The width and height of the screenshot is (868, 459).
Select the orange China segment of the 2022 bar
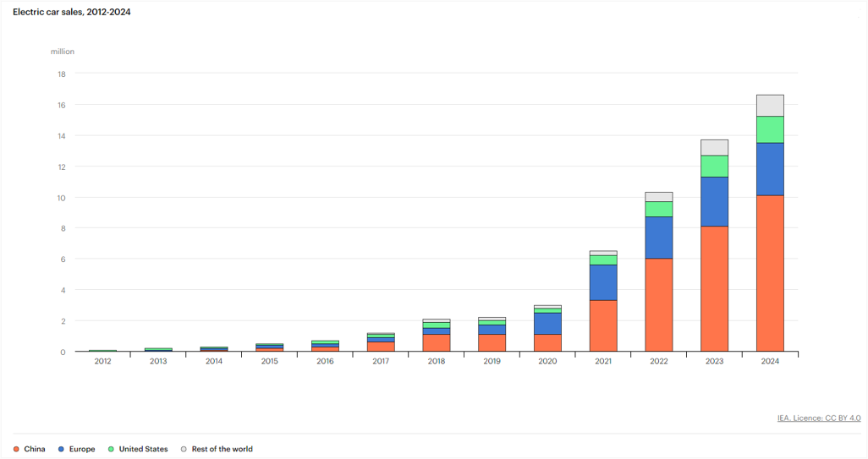[658, 304]
